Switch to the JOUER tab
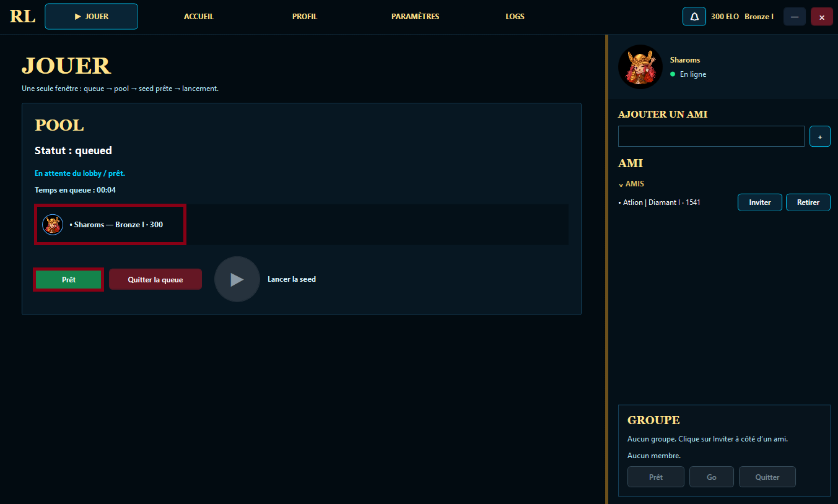Image resolution: width=838 pixels, height=504 pixels. coord(92,17)
